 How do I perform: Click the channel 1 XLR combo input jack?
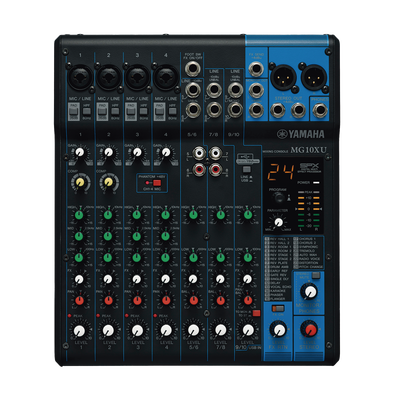click(x=80, y=76)
